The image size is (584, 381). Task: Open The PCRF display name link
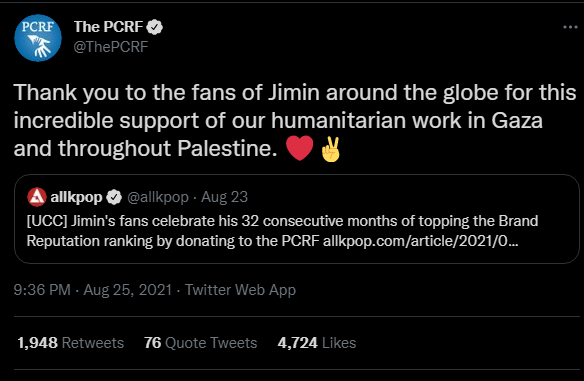108,27
